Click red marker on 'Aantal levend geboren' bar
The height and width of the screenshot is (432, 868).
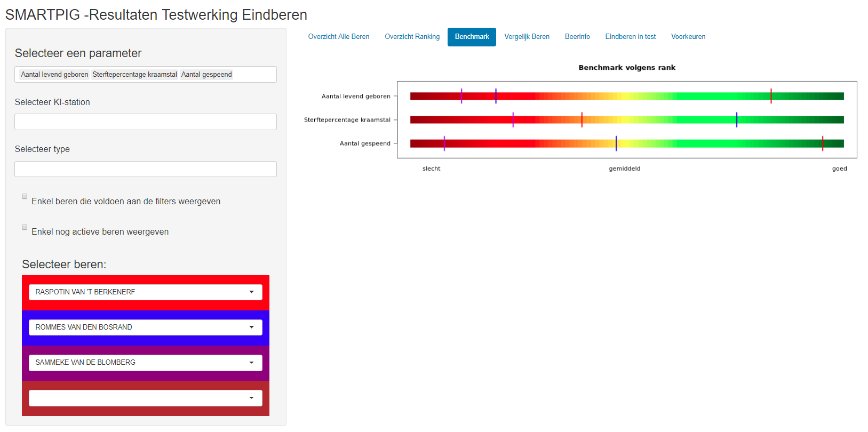771,96
